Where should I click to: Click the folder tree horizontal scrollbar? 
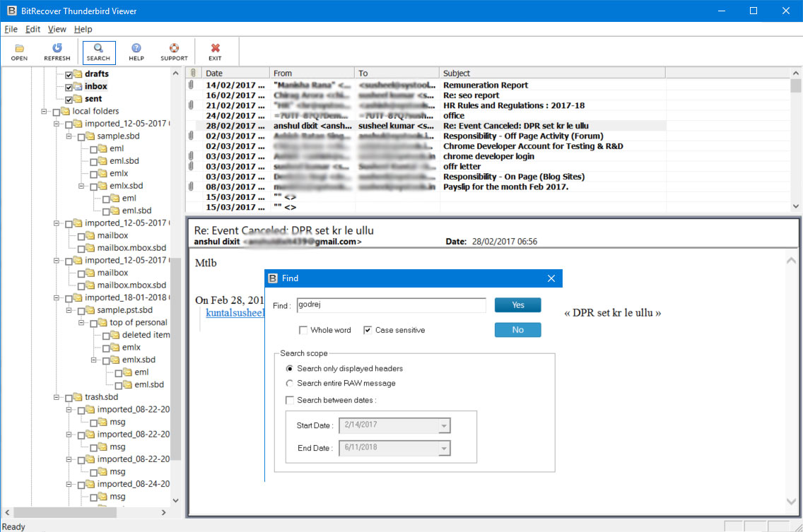click(x=65, y=512)
